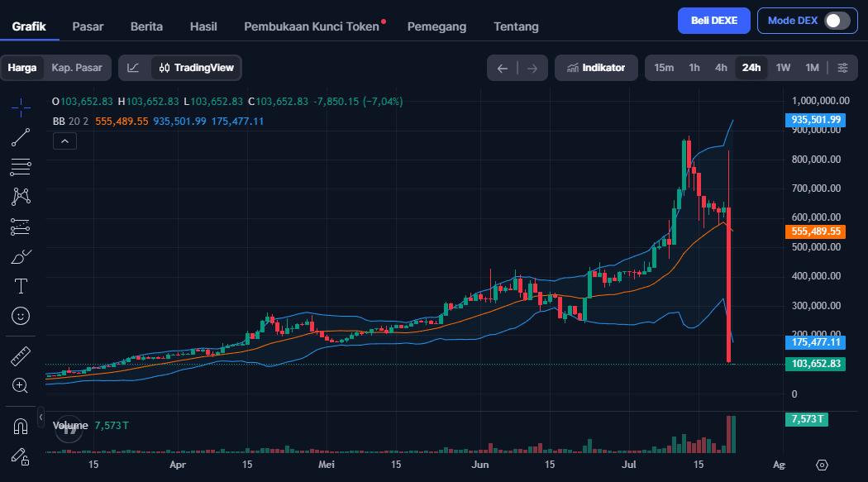The width and height of the screenshot is (868, 482).
Task: Toggle the magnet snapping tool
Action: point(21,427)
